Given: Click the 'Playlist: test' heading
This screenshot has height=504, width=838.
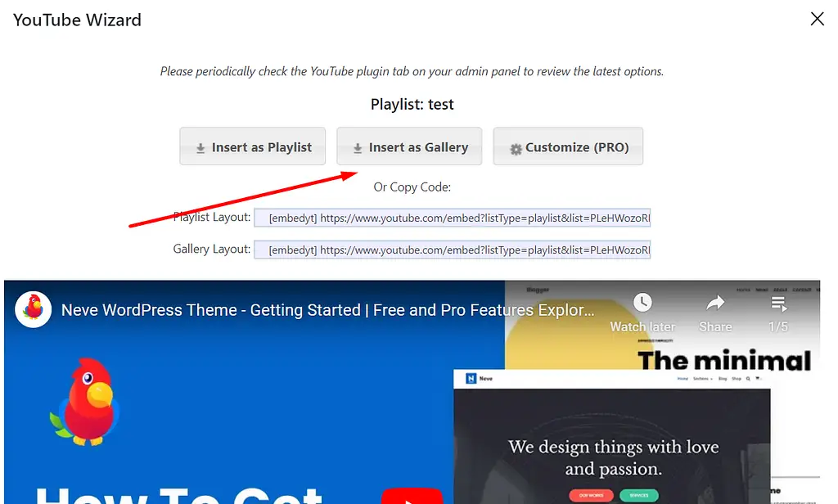Looking at the screenshot, I should [x=412, y=105].
